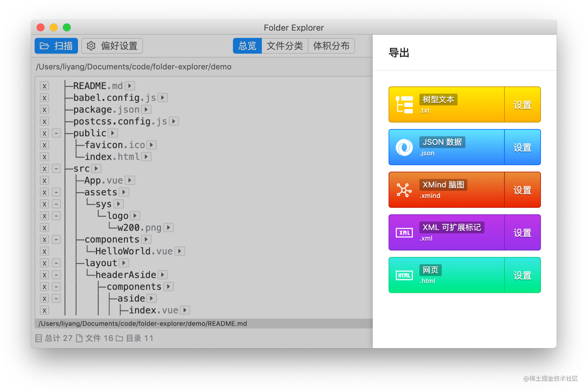Switch to the 体积分布 tab
Image resolution: width=588 pixels, height=392 pixels.
[x=331, y=46]
